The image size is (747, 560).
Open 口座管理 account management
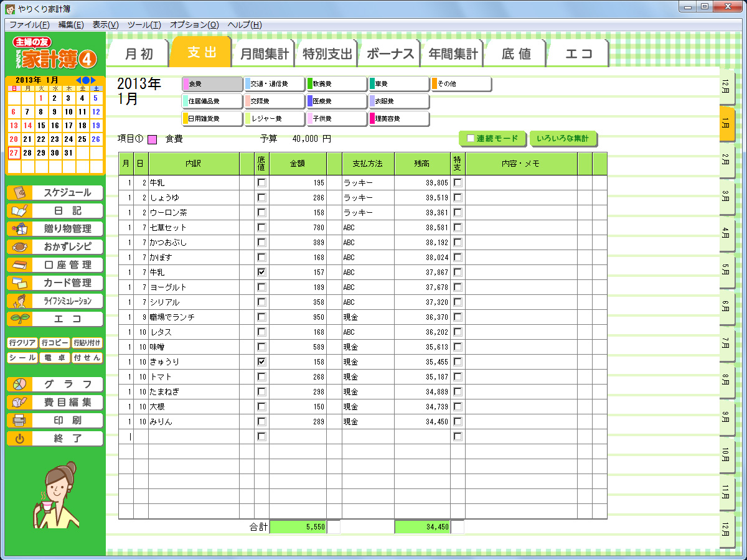55,265
